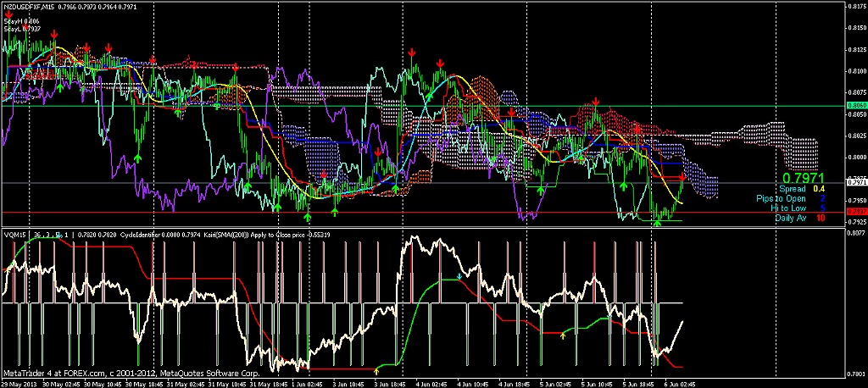This screenshot has width=868, height=388.
Task: Click the yellow up arrow near 3 Jun 18:45
Action: point(376,370)
